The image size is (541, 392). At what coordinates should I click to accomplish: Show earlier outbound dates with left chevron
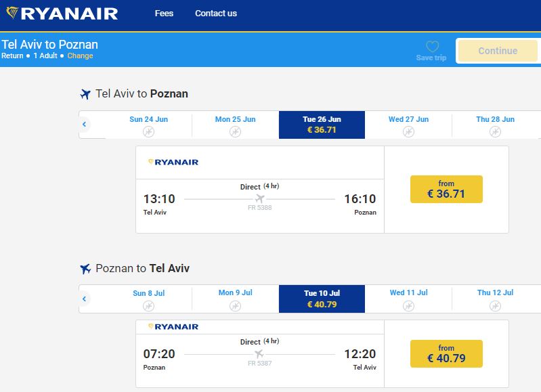tap(84, 124)
